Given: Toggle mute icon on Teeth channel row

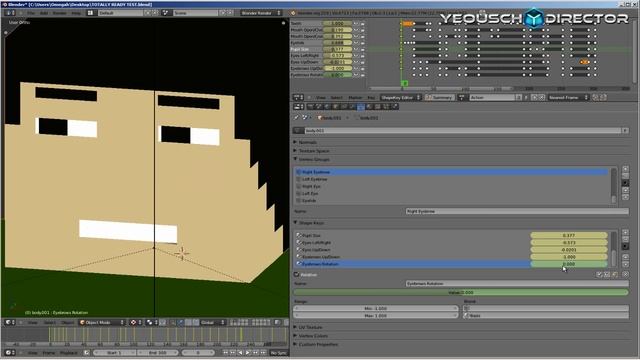Looking at the screenshot, I should (x=356, y=24).
